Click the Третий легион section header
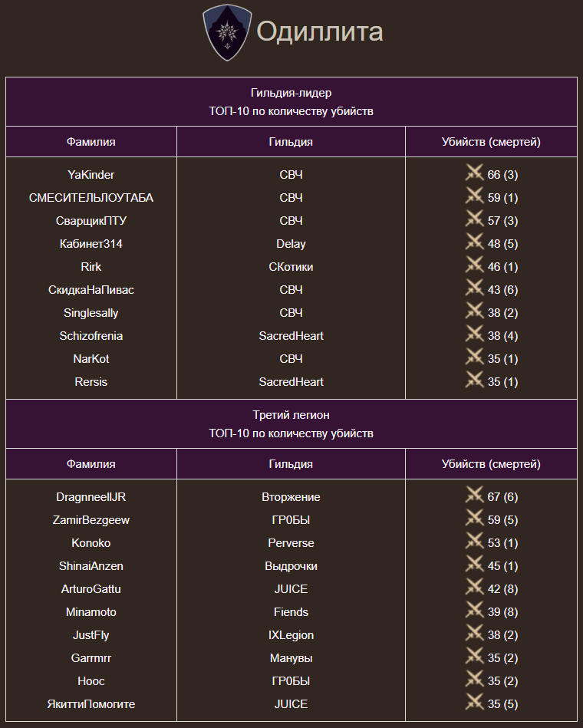The height and width of the screenshot is (728, 583). [291, 415]
